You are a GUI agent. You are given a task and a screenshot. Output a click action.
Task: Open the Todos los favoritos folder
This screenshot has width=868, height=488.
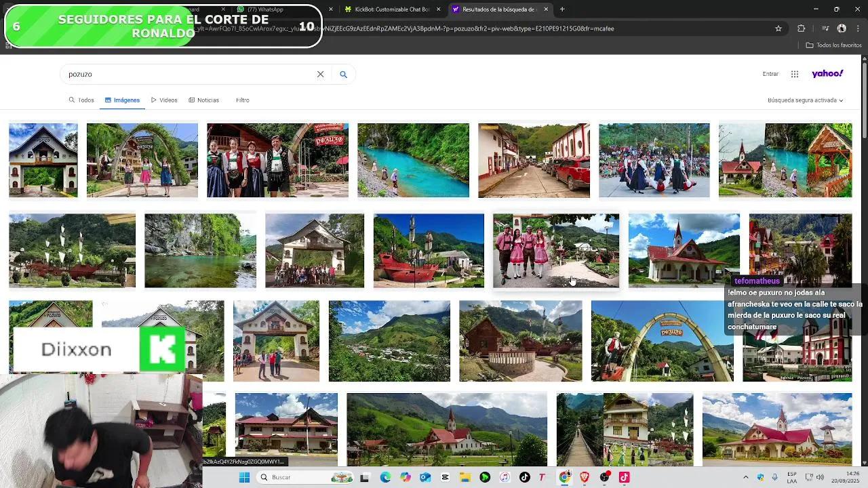coord(833,45)
